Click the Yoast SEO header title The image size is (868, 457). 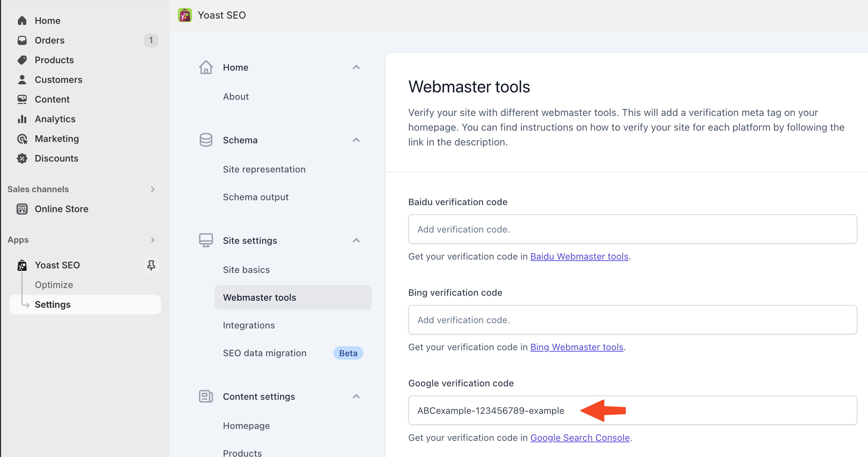(x=222, y=15)
